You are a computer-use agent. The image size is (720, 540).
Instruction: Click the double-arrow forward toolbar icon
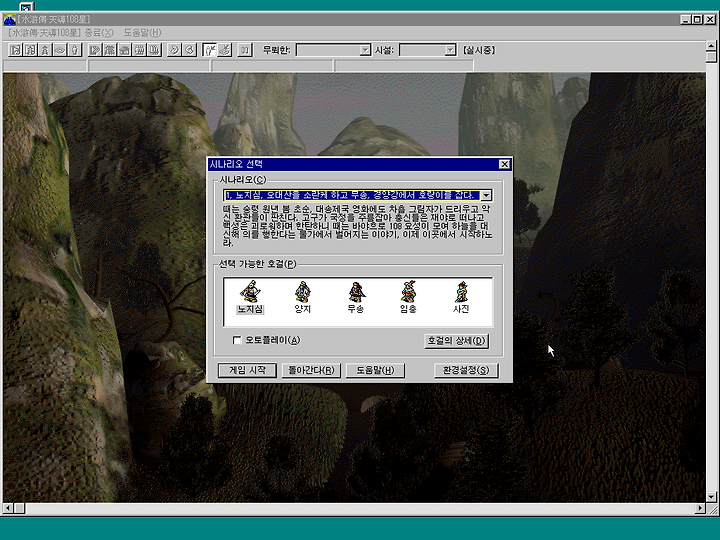pyautogui.click(x=95, y=50)
